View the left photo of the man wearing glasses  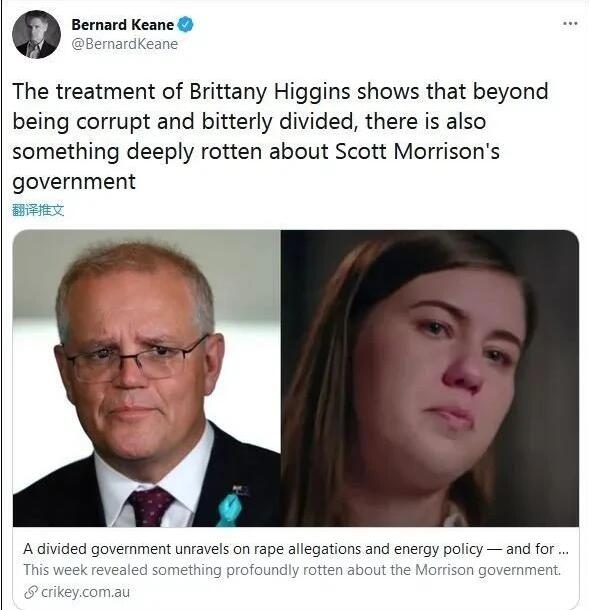(x=147, y=378)
